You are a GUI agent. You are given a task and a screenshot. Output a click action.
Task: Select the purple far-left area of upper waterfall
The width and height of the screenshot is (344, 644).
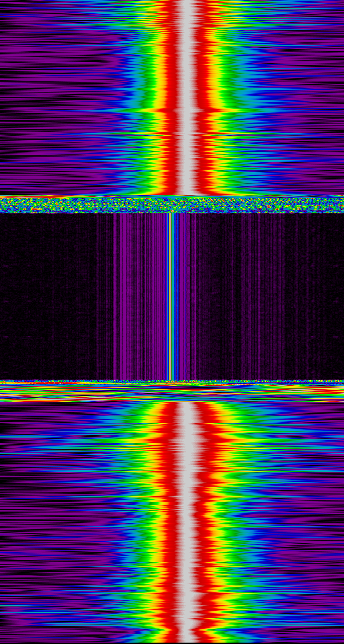click(49, 97)
